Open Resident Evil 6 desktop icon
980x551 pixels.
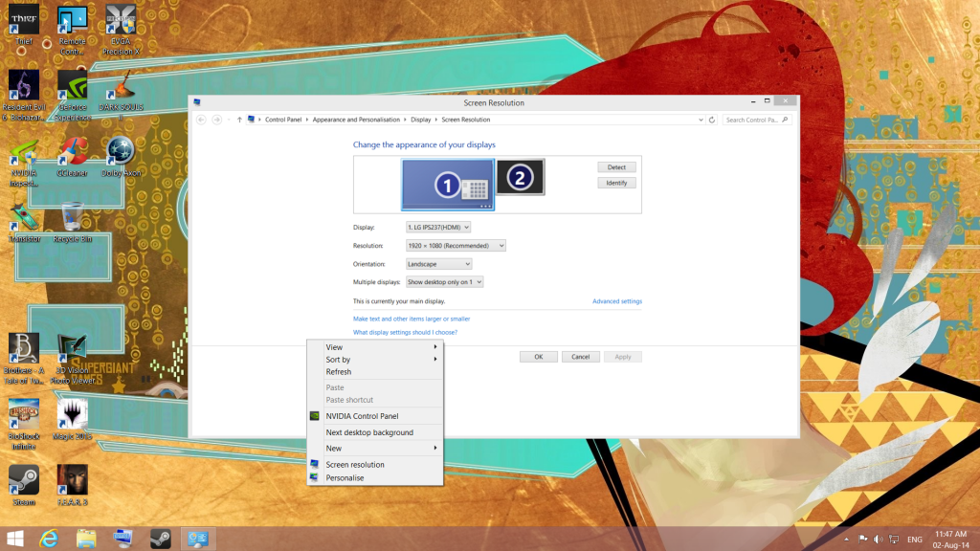pyautogui.click(x=24, y=95)
